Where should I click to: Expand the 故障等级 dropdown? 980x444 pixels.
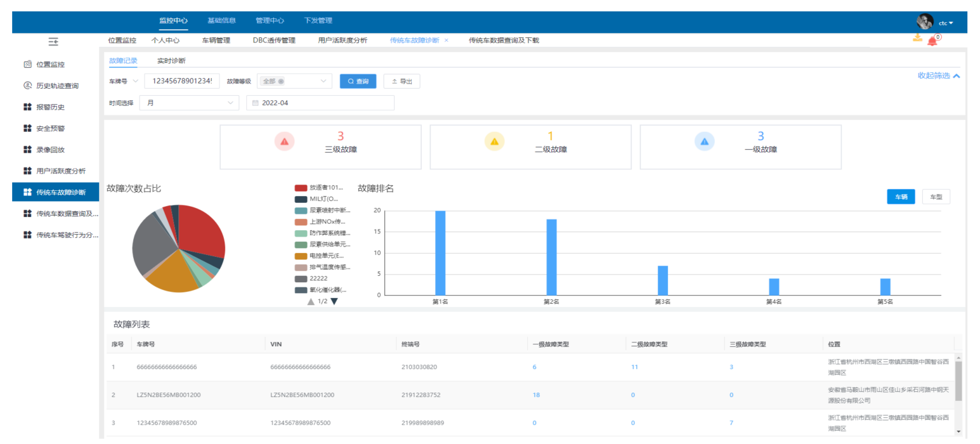(x=323, y=81)
